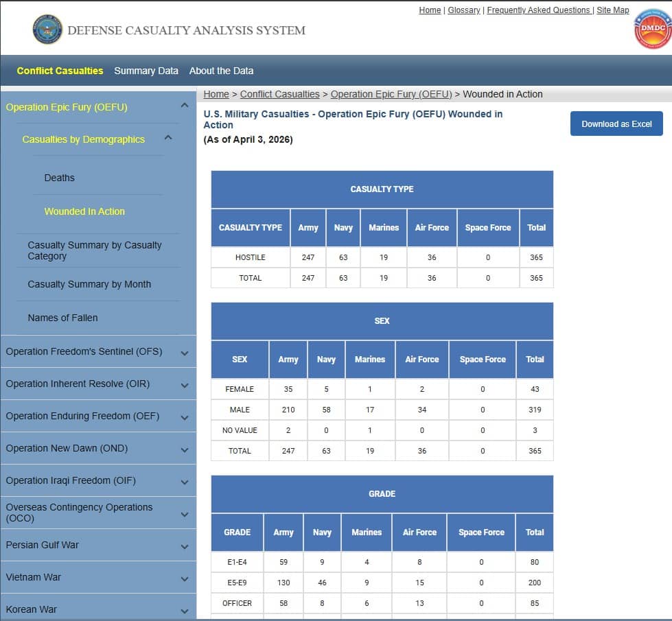Expand the Vietnam War section
The image size is (672, 621).
click(184, 578)
